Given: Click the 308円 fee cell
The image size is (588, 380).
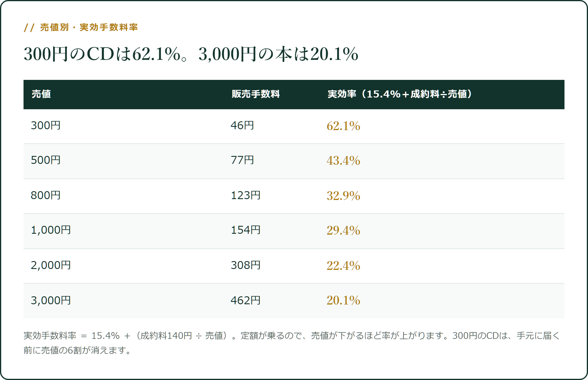Looking at the screenshot, I should (245, 265).
